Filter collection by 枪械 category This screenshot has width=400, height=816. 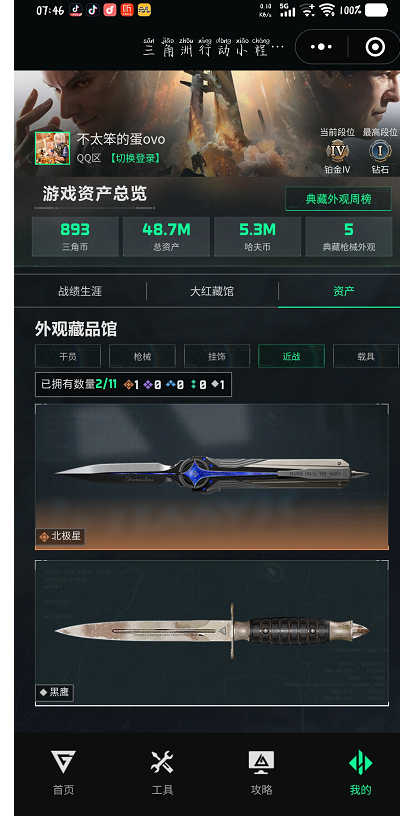pyautogui.click(x=142, y=356)
